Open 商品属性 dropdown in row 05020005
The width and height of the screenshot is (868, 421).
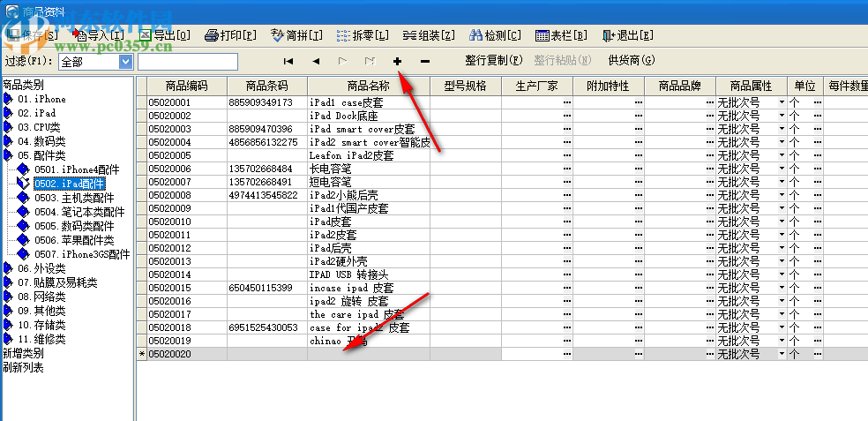pyautogui.click(x=782, y=155)
